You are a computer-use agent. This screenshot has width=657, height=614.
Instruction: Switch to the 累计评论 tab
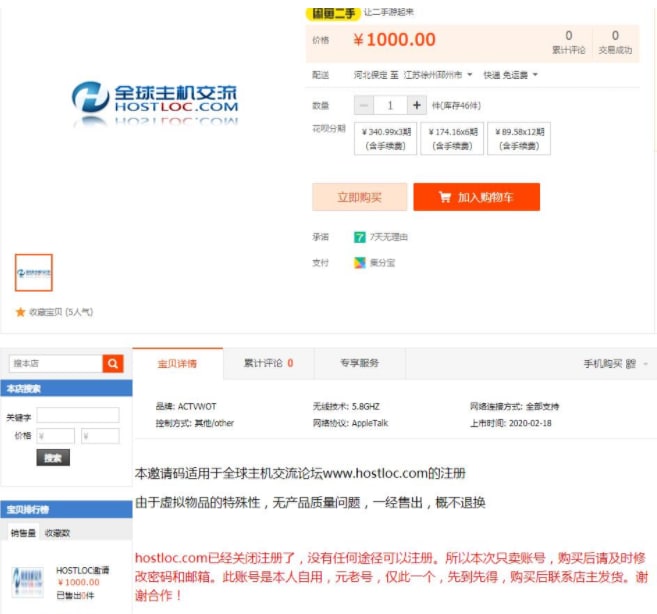[x=268, y=363]
